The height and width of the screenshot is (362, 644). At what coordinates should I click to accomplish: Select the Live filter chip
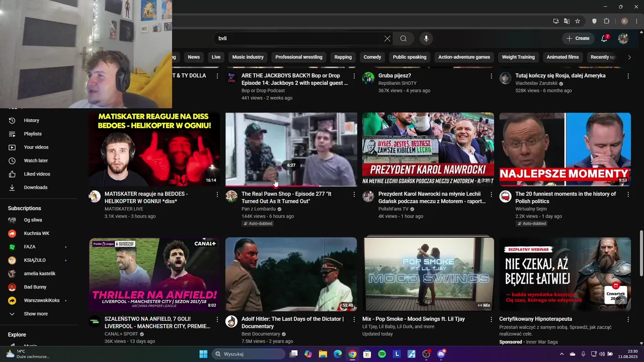click(216, 57)
